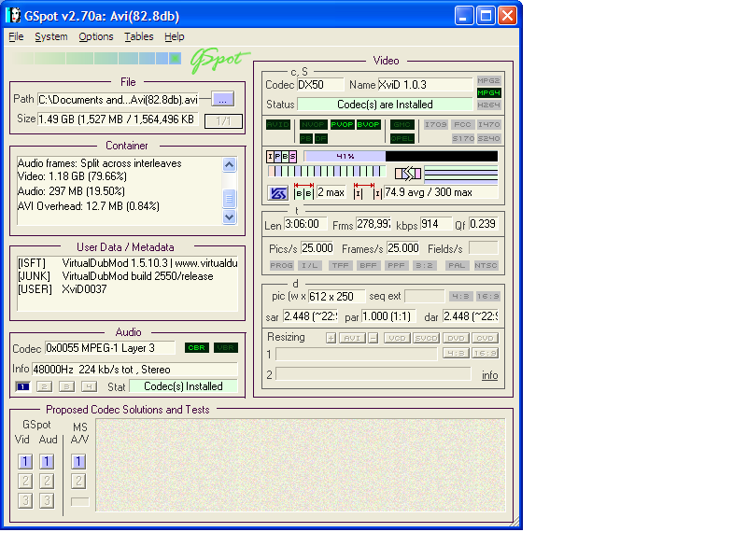Click the BFF field order indicator
The height and width of the screenshot is (560, 747).
[x=368, y=266]
